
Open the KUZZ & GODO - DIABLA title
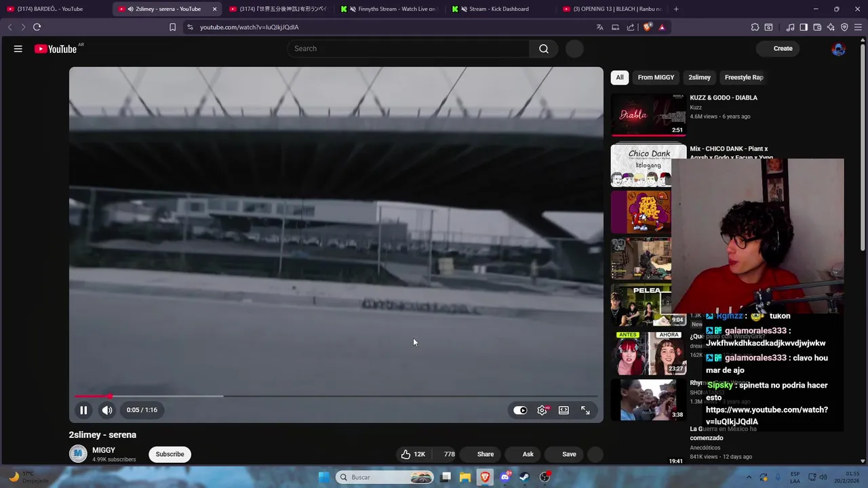(x=724, y=98)
